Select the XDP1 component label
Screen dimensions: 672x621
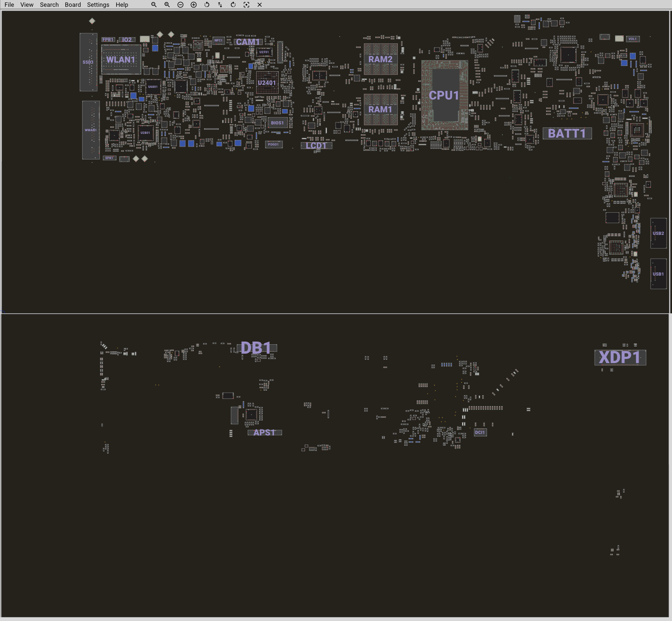620,357
